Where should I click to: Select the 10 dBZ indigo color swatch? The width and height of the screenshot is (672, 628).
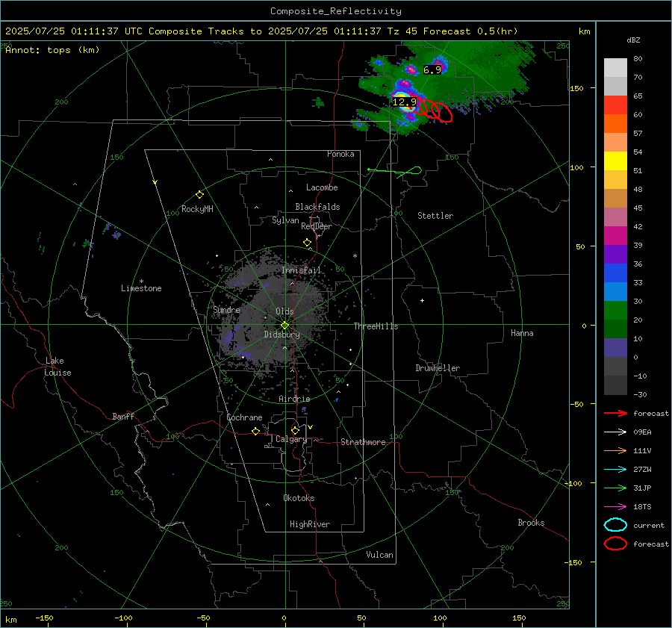(615, 348)
